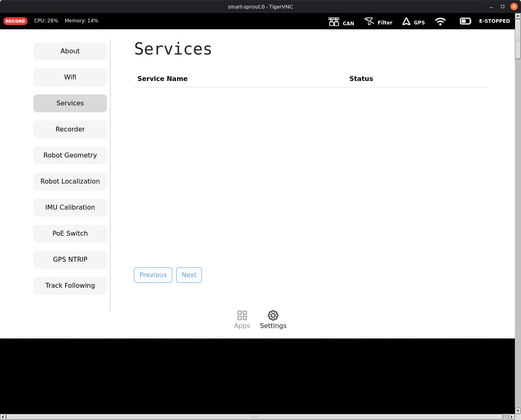
Task: Click the Settings gear icon
Action: pos(273,315)
